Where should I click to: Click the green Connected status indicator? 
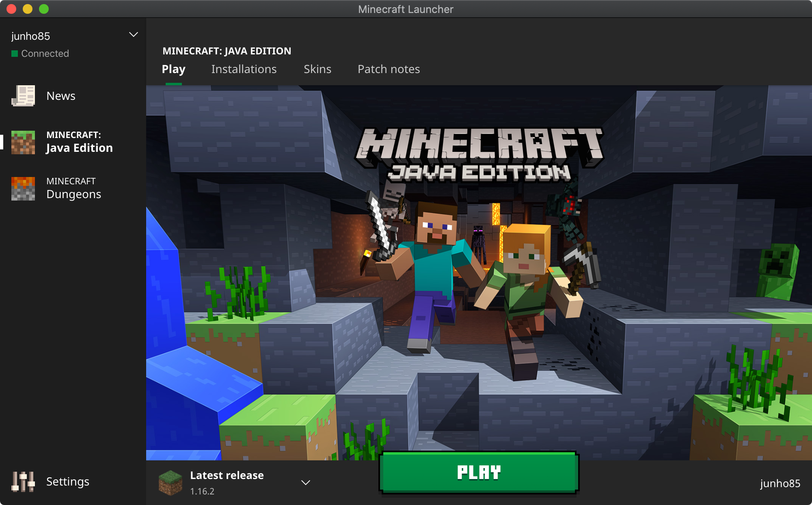click(x=15, y=54)
